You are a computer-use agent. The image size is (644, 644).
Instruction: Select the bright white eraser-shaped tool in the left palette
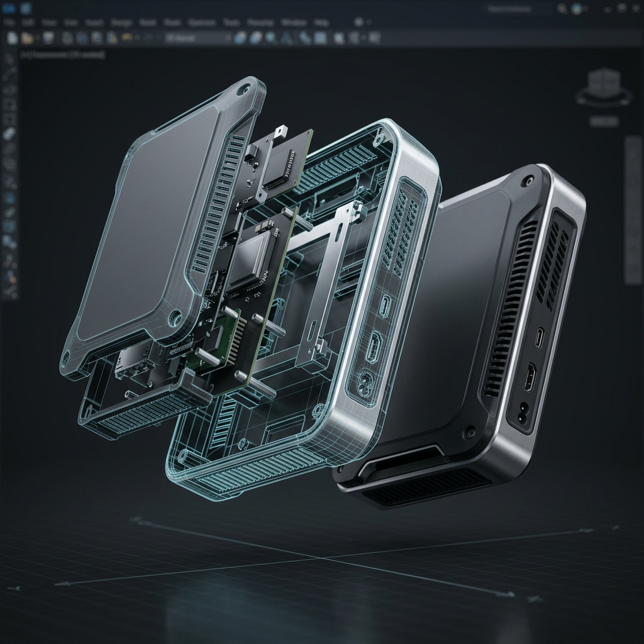(9, 133)
